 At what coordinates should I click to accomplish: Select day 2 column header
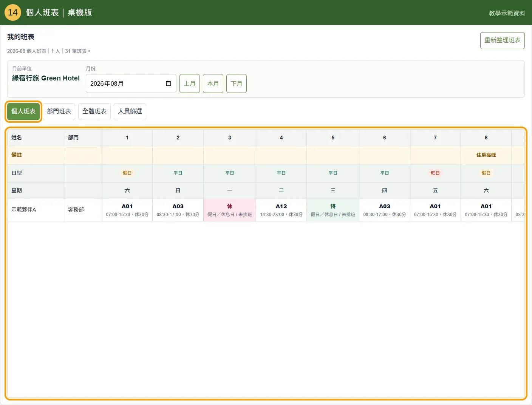click(178, 138)
